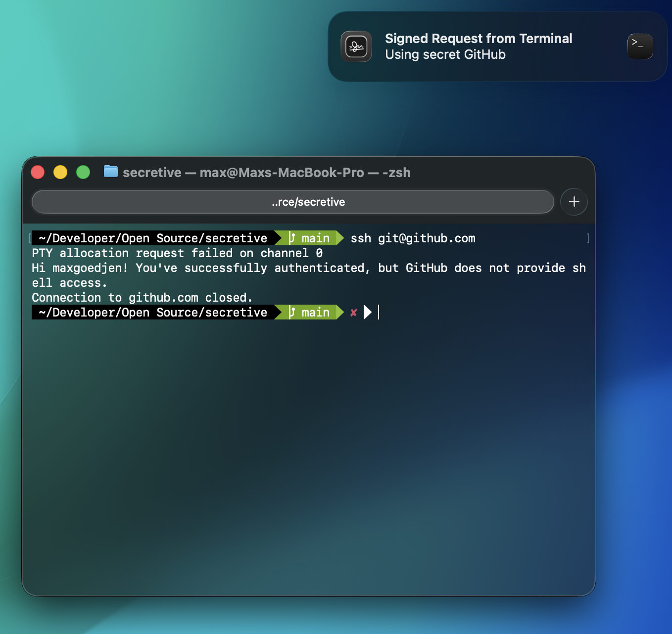Click the Terminal app icon inside the notification
672x634 pixels.
point(639,46)
